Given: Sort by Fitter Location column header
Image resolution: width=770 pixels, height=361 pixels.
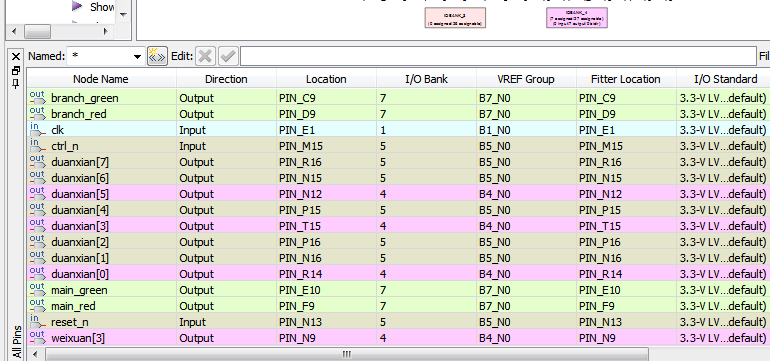Looking at the screenshot, I should coord(626,79).
